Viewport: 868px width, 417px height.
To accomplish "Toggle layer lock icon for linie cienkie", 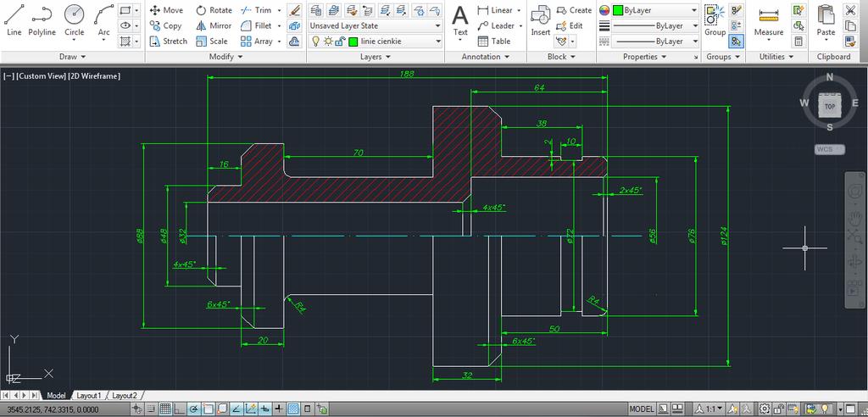I will pyautogui.click(x=341, y=41).
